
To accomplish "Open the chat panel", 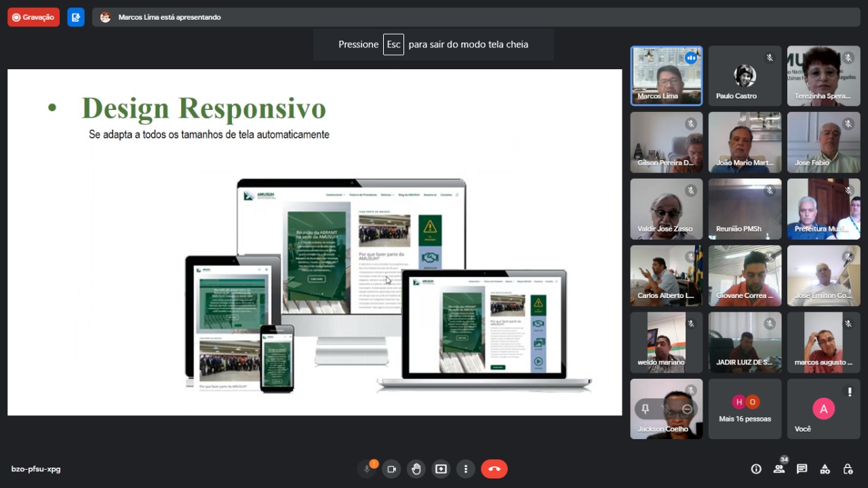I will tap(802, 469).
